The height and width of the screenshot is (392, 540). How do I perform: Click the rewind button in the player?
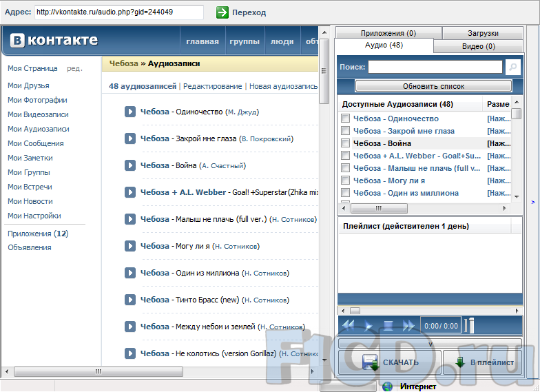(349, 325)
